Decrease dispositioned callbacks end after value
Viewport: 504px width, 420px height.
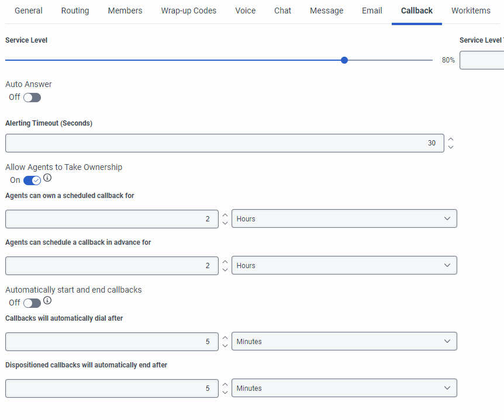coord(225,393)
